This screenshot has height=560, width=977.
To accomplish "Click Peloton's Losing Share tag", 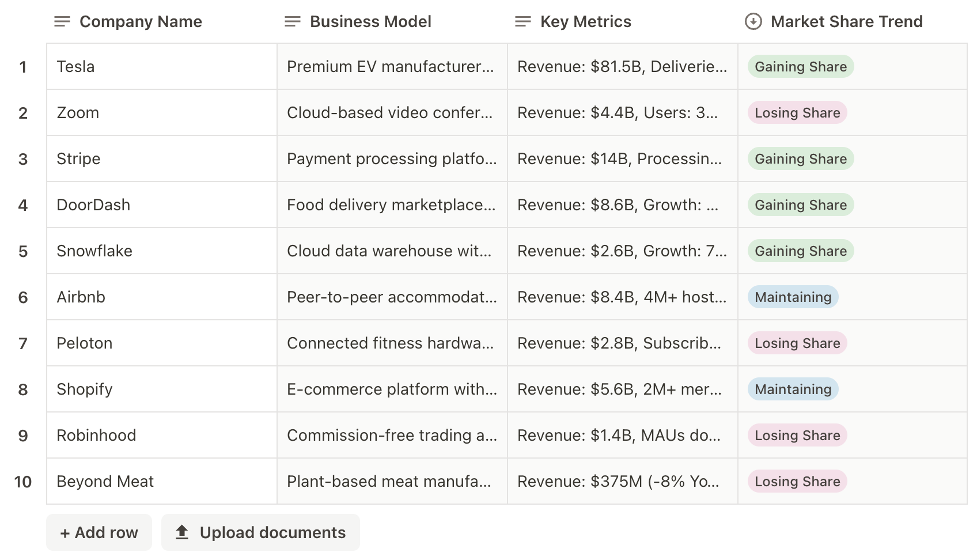I will 797,343.
